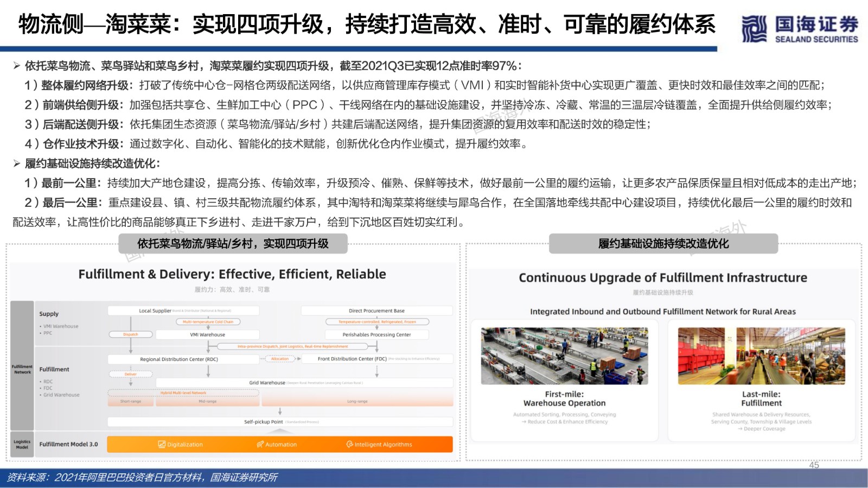Click the Digitalization text label
The height and width of the screenshot is (488, 868).
185,445
